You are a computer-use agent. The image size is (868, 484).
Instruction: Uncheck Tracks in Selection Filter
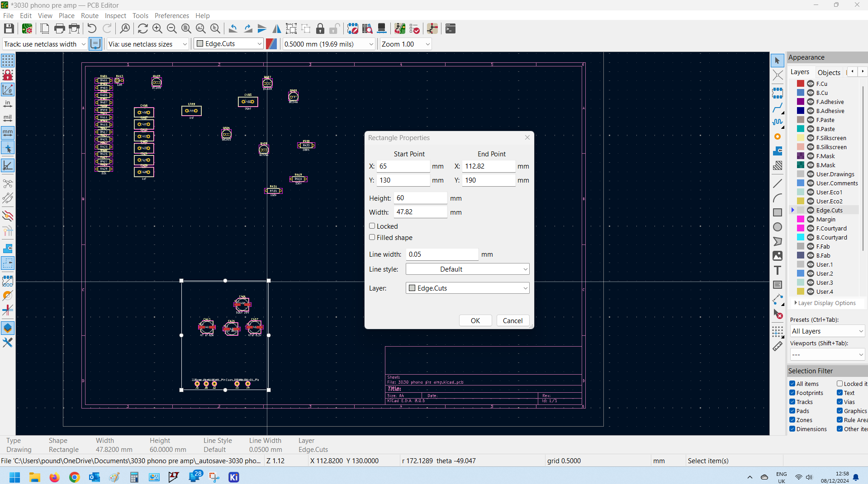792,402
